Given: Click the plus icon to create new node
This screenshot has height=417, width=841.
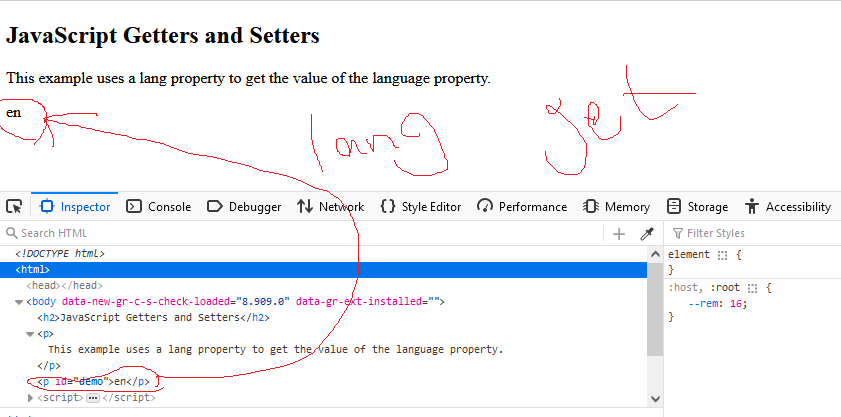Looking at the screenshot, I should (x=619, y=233).
